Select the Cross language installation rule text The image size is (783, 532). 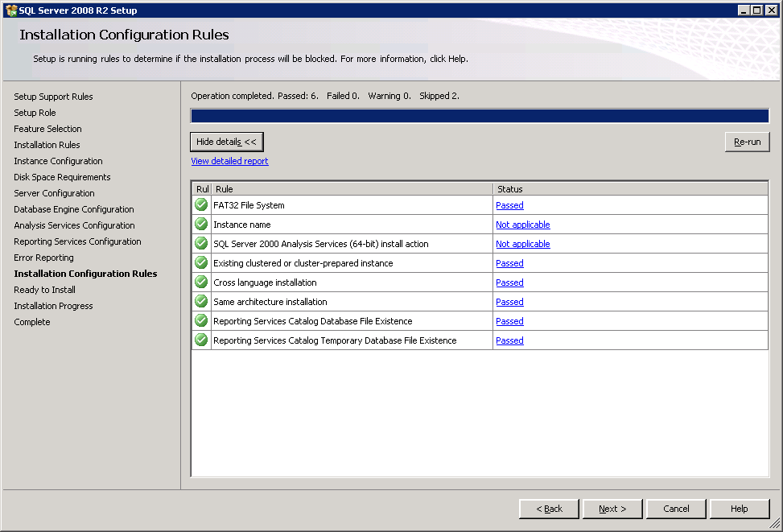(x=266, y=282)
